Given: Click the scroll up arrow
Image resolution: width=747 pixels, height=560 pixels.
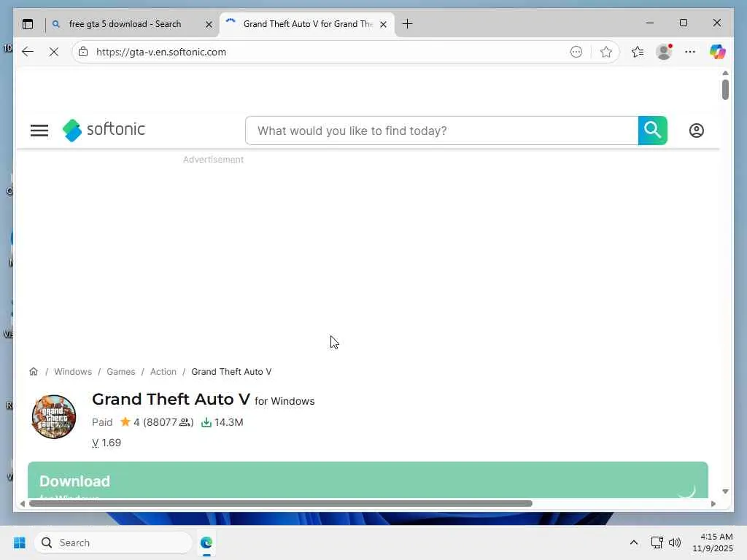Looking at the screenshot, I should [725, 73].
